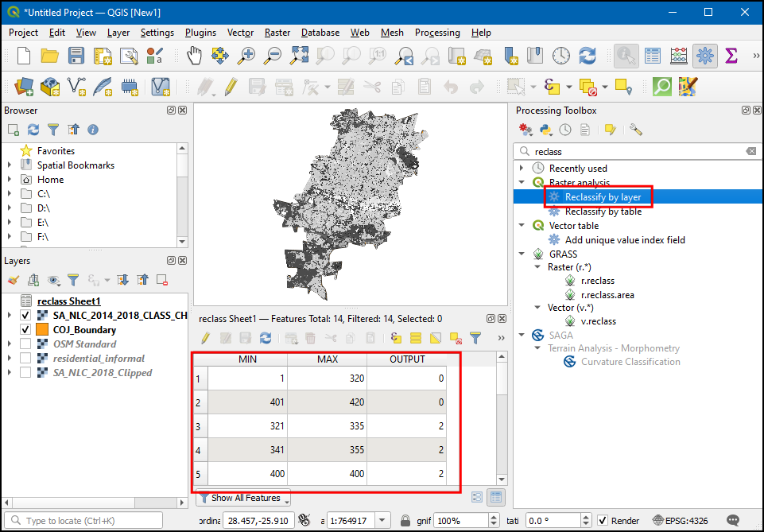764x532 pixels.
Task: Select the Pan Map tool
Action: click(195, 56)
